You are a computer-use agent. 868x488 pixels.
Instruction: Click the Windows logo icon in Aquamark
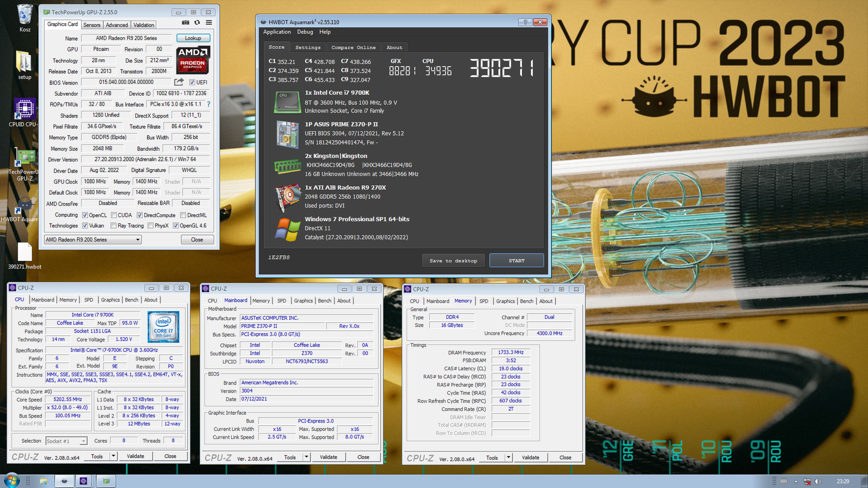(288, 230)
